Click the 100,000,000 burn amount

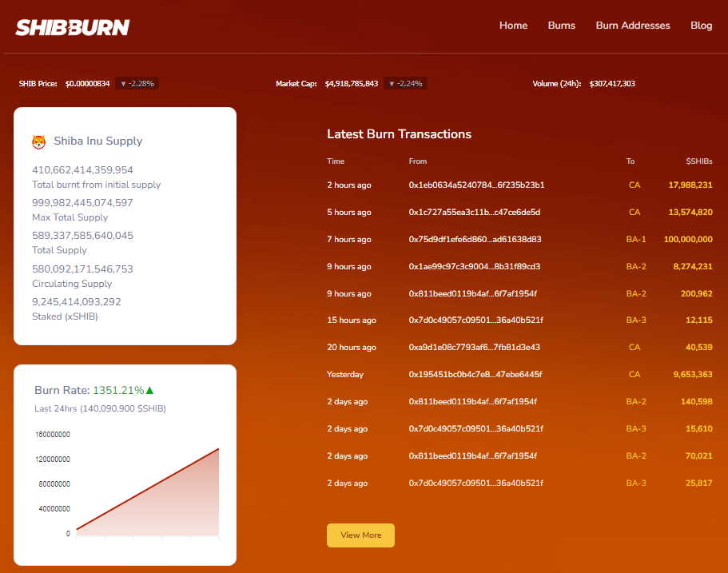pyautogui.click(x=687, y=239)
